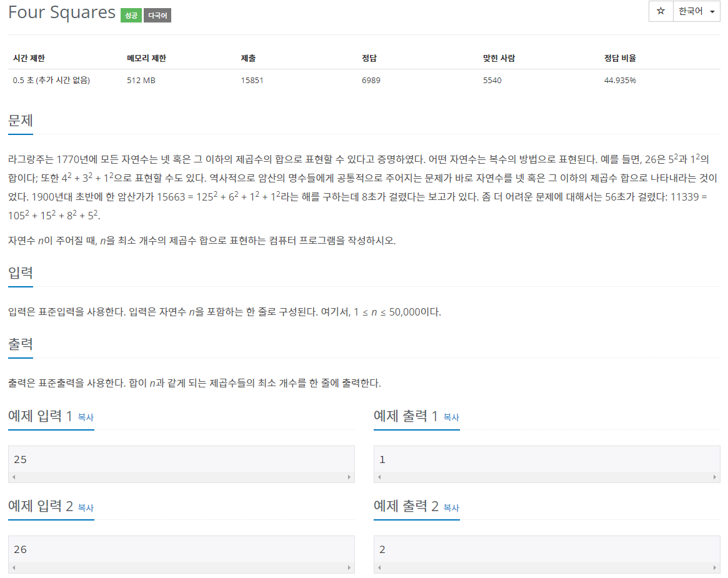Click the 문제 section heading
The image size is (728, 578).
pyautogui.click(x=21, y=121)
